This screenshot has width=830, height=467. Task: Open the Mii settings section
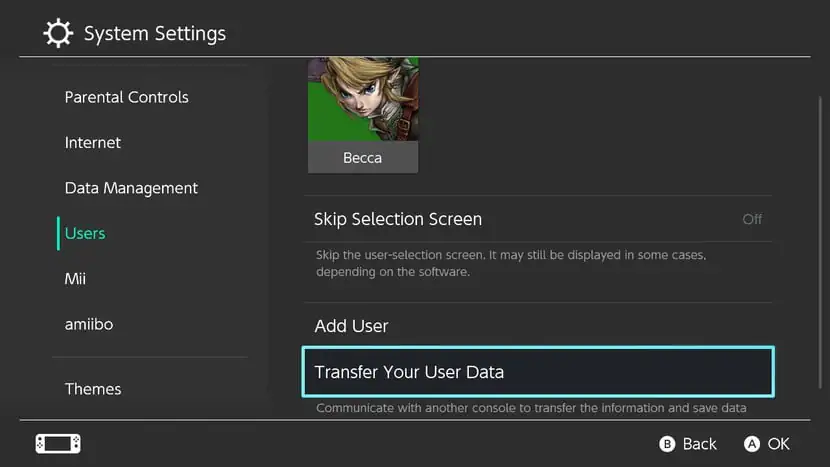click(x=75, y=279)
